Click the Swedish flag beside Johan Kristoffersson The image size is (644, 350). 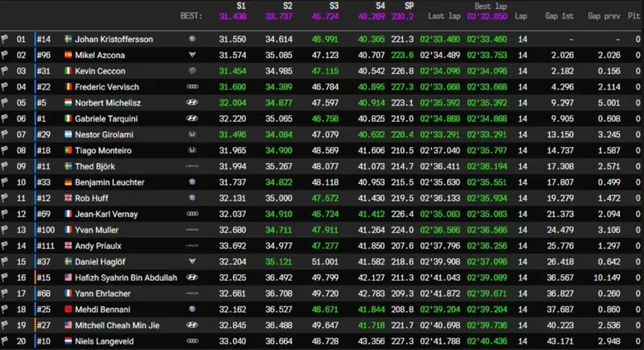(69, 39)
